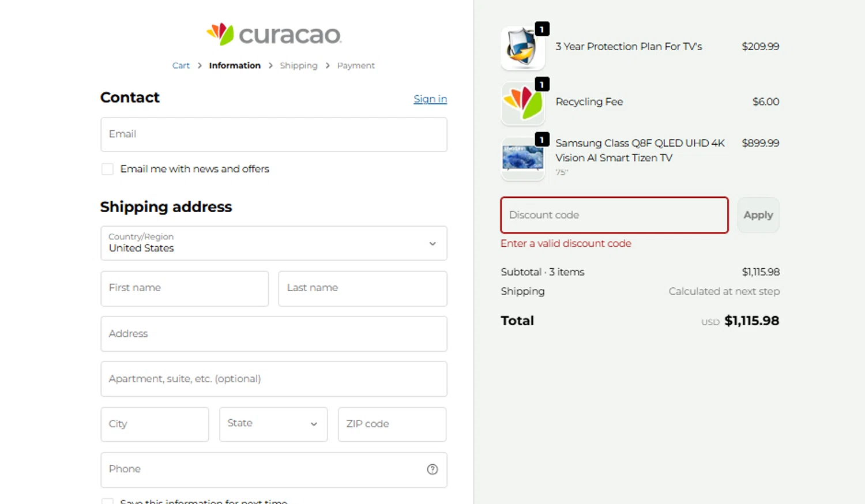
Task: Open the 3 Year Protection Plan thumbnail
Action: (523, 48)
